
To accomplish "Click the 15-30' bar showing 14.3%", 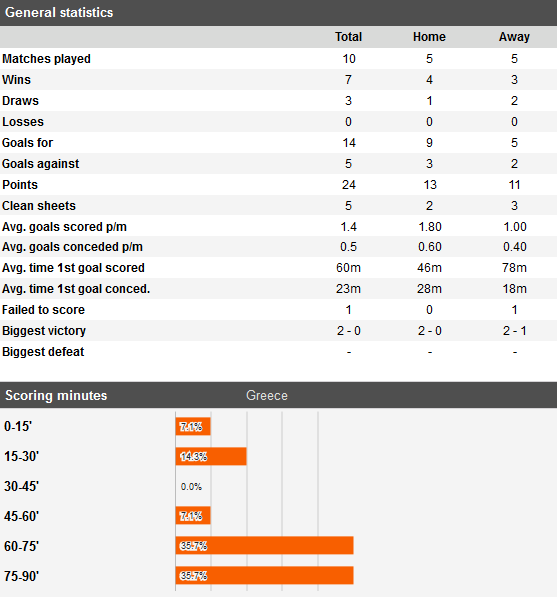I will pyautogui.click(x=211, y=456).
